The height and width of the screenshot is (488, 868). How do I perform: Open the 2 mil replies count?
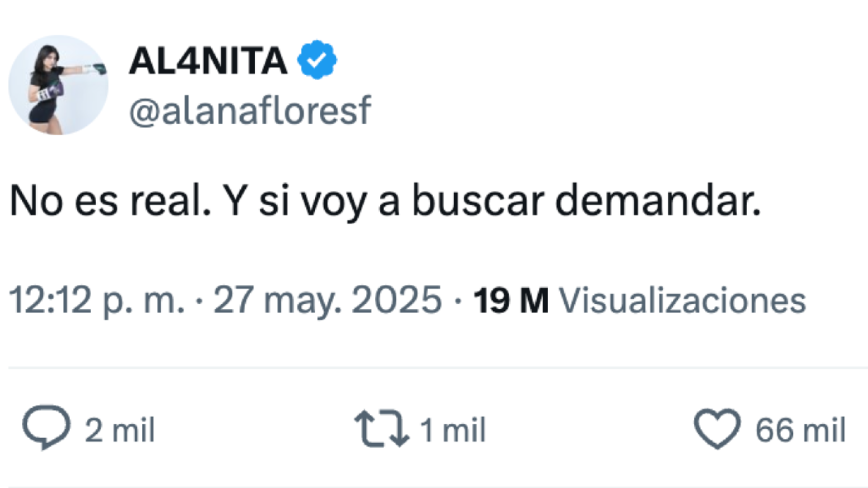[x=120, y=428]
